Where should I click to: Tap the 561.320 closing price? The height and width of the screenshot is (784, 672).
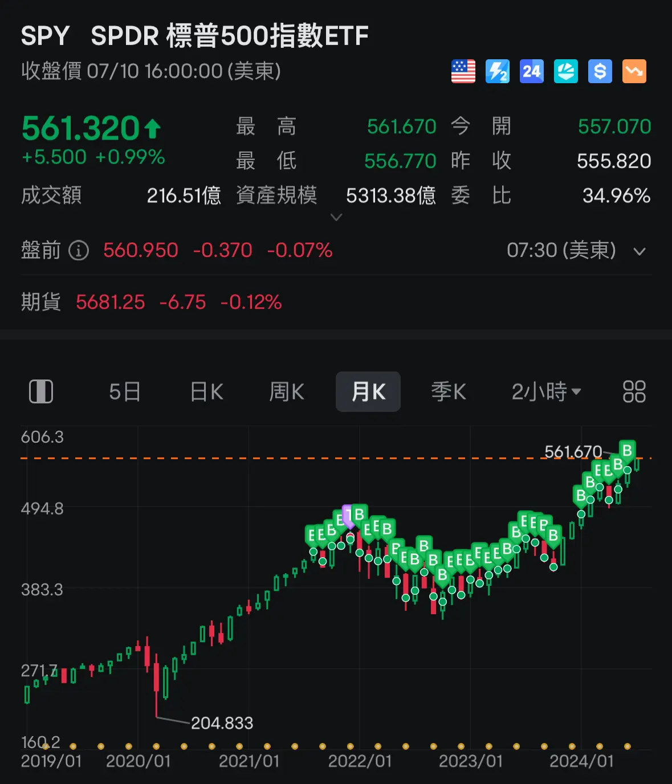(80, 128)
